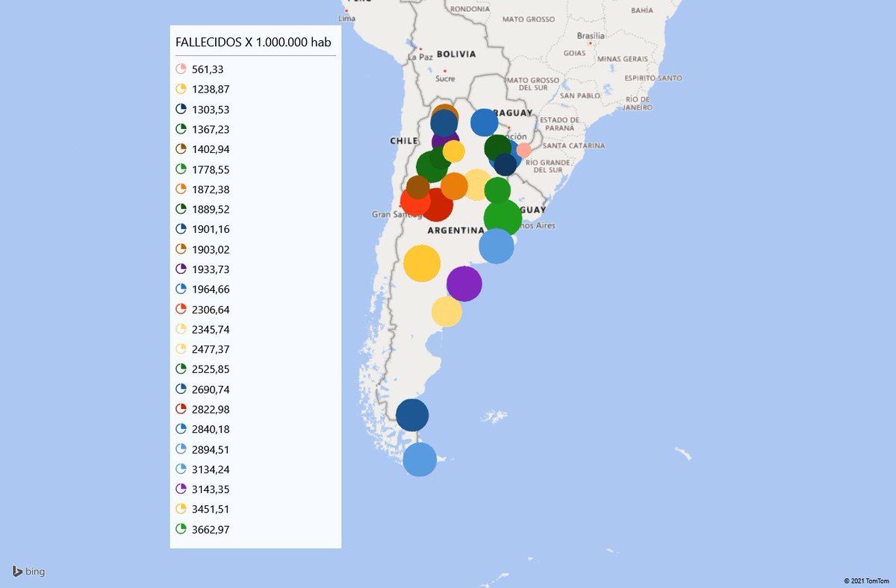Select the ARGENTINA country label
Viewport: 896px width, 588px height.
tap(455, 231)
